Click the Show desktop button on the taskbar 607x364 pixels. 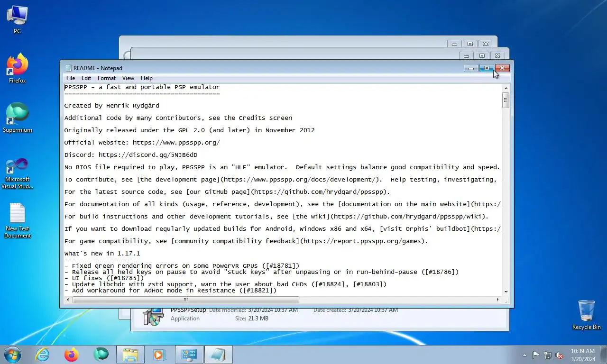[x=603, y=355]
